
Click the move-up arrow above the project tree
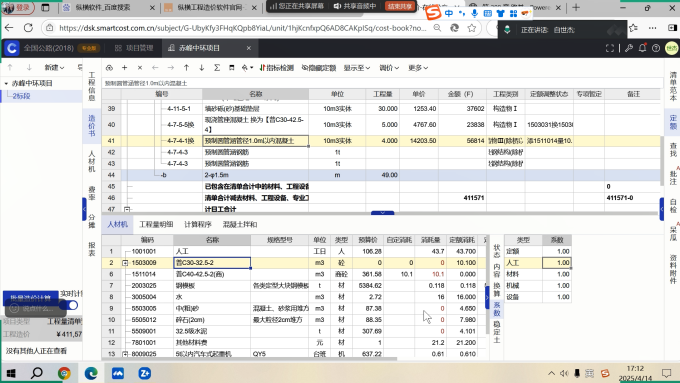click(x=10, y=67)
